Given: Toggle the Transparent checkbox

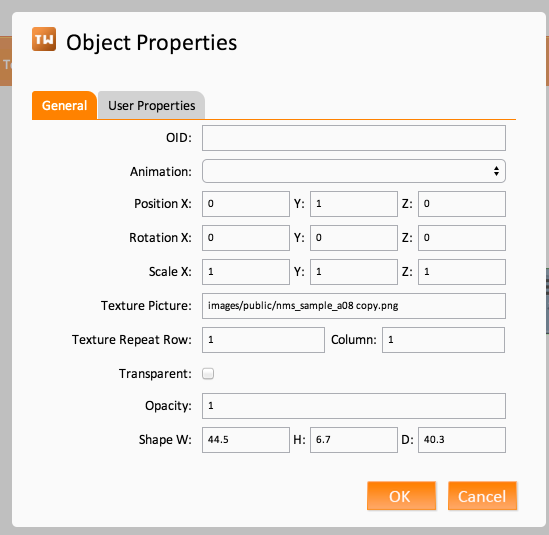Looking at the screenshot, I should point(208,374).
